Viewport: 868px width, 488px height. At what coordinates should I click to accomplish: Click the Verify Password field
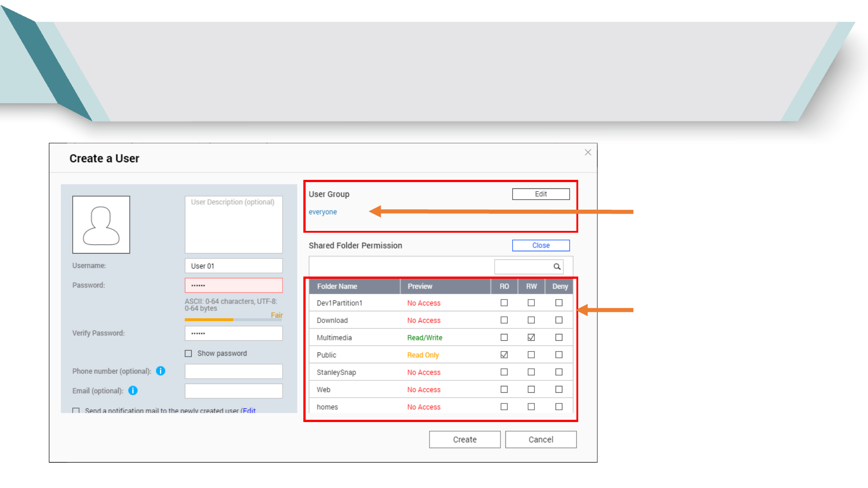click(x=234, y=333)
